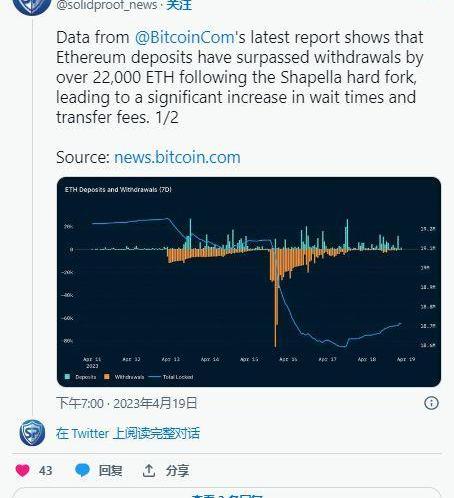Click the SolidProof avatar at the top
Viewport: 454px width, 498px height.
[32, 6]
